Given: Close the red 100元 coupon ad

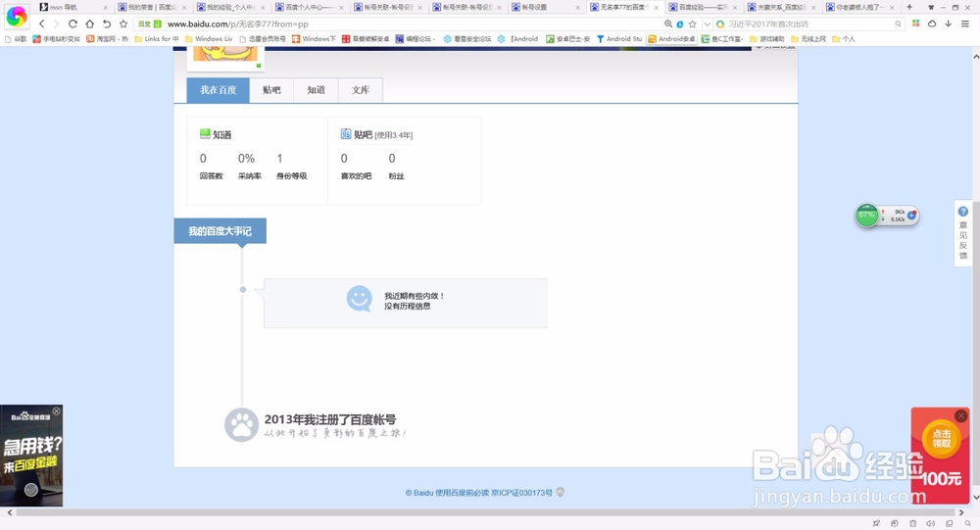Looking at the screenshot, I should (x=961, y=415).
